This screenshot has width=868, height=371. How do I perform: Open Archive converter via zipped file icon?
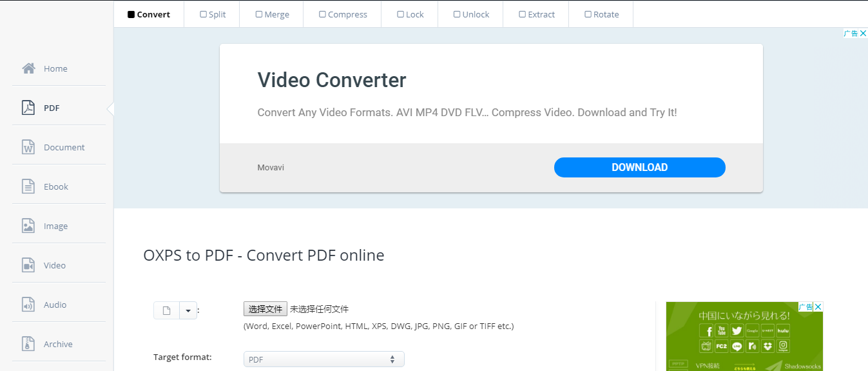(x=28, y=344)
